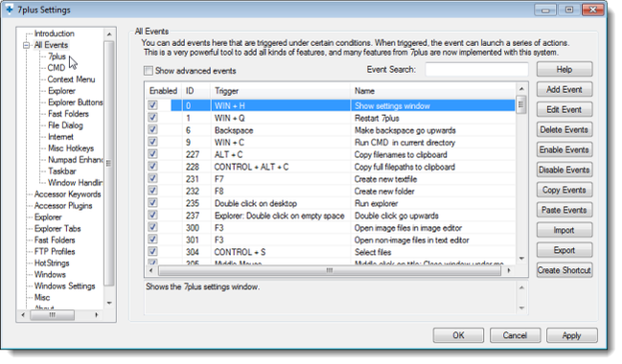Click event list horizontal scrollbar left arrow
The image size is (622, 364).
(150, 271)
